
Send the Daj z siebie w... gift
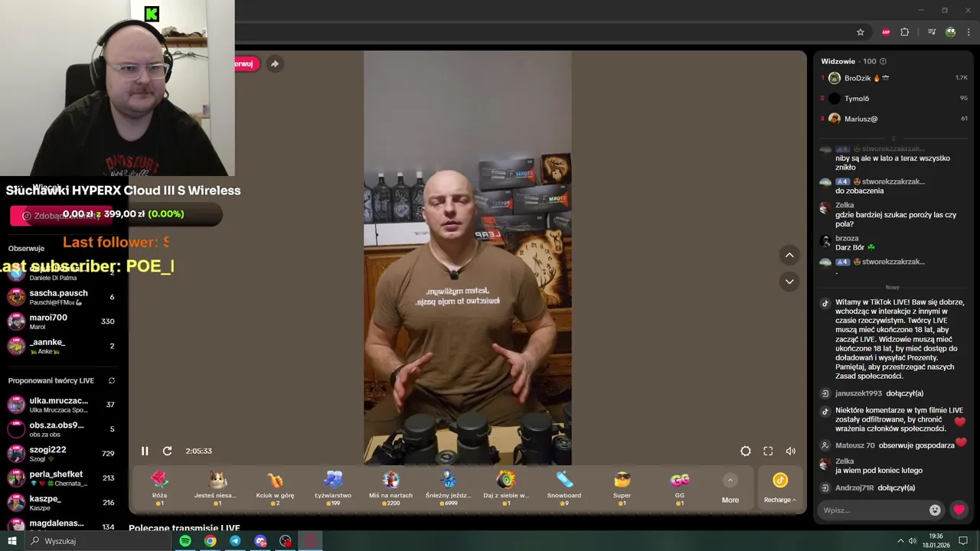pyautogui.click(x=506, y=488)
